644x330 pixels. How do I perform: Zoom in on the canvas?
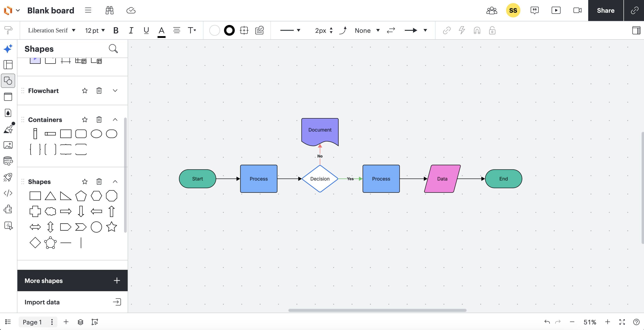click(607, 322)
